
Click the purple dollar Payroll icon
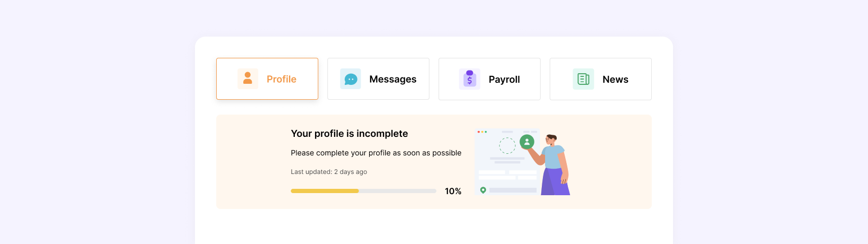pos(470,79)
